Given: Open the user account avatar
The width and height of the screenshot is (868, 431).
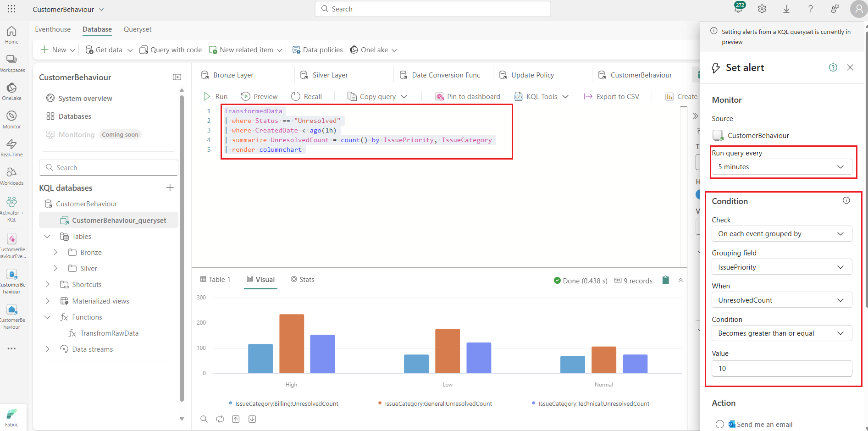Looking at the screenshot, I should click(859, 9).
